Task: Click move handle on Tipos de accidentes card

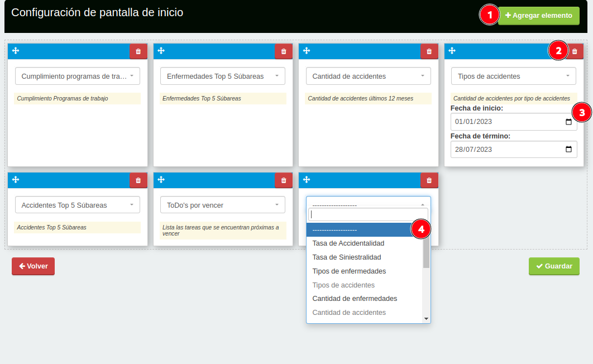Action: 452,51
